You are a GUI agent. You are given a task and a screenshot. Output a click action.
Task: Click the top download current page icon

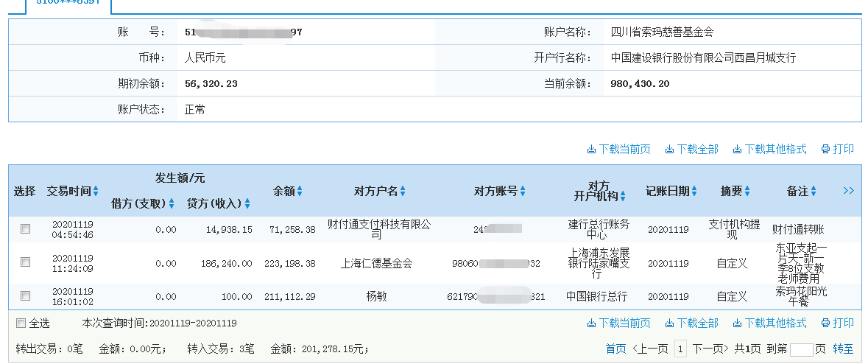pyautogui.click(x=591, y=149)
